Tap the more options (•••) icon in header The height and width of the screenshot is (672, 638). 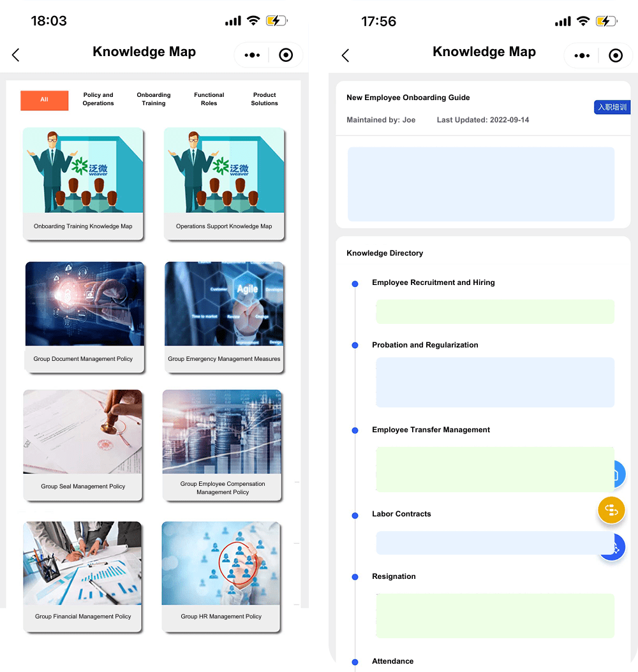(251, 55)
